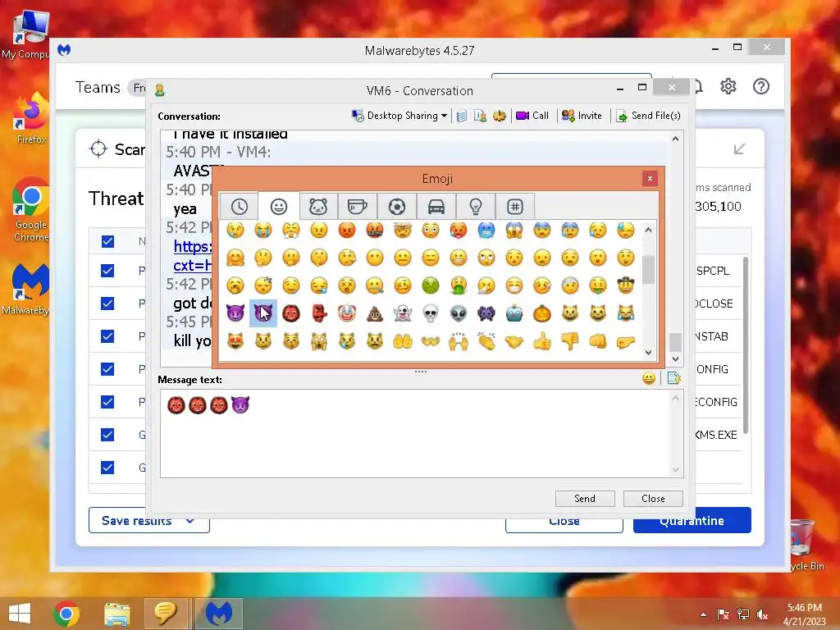The height and width of the screenshot is (630, 840).
Task: Insert the clown face emoji
Action: pos(347,313)
